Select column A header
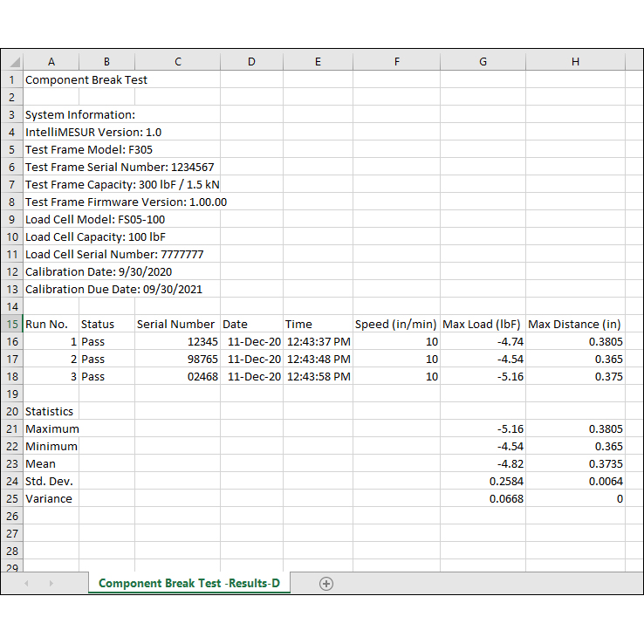Image resolution: width=644 pixels, height=644 pixels. click(51, 62)
